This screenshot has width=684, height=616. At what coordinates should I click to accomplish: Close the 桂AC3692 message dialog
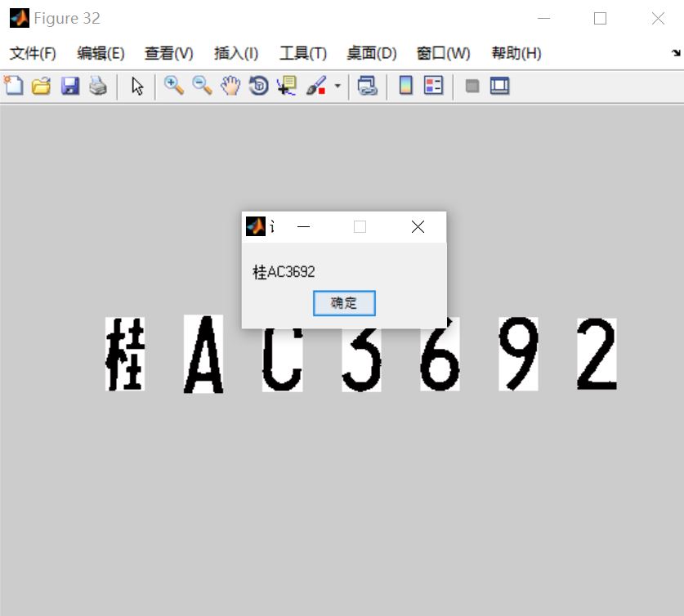coord(418,226)
